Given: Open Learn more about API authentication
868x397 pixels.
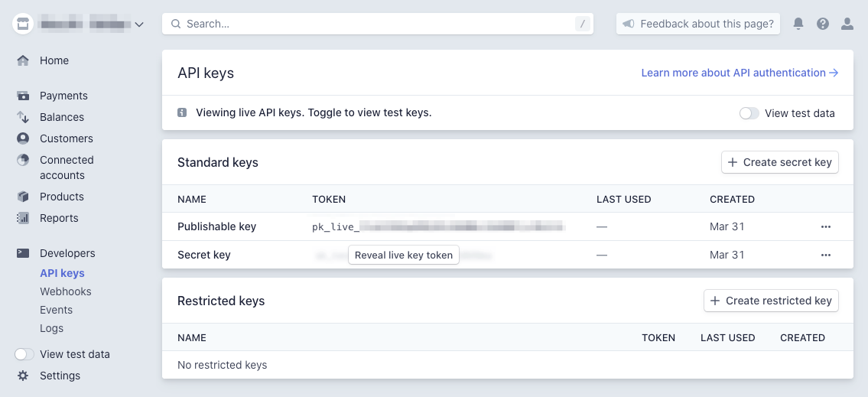Looking at the screenshot, I should point(740,73).
